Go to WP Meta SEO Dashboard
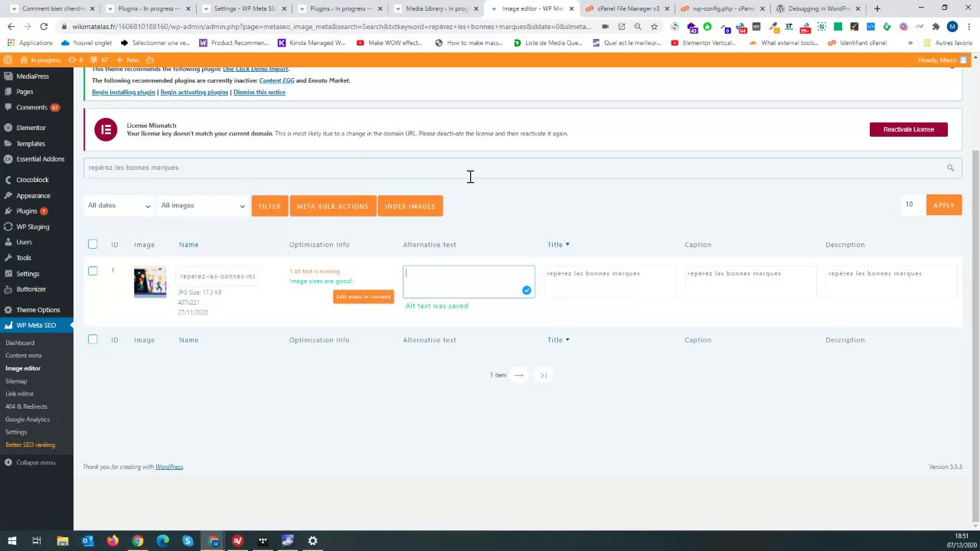The image size is (980, 551). pos(20,343)
